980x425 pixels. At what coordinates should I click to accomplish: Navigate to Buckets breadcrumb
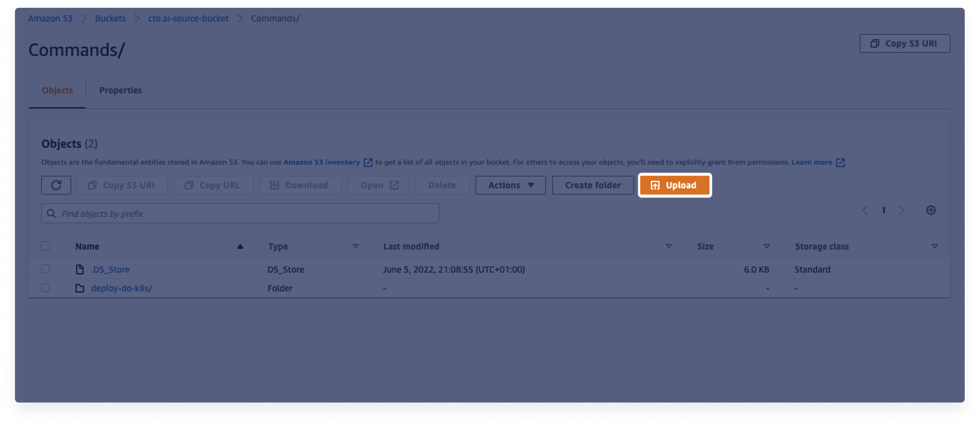click(110, 18)
